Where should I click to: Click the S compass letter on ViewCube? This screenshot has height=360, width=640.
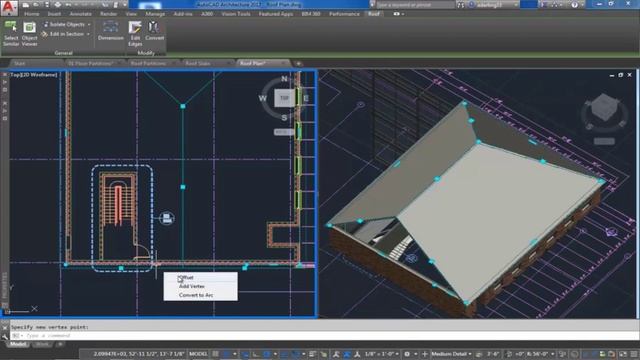(284, 118)
